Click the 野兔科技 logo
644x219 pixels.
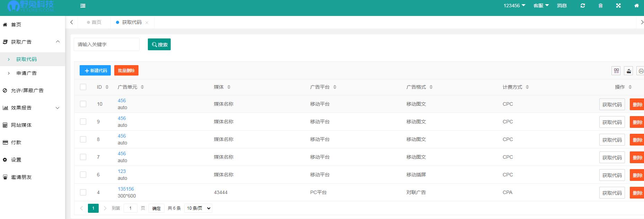(30, 6)
